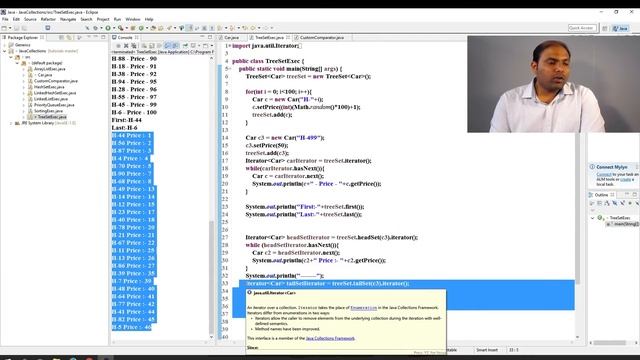Switch to the CustomComparator.java editor tab

(322, 38)
